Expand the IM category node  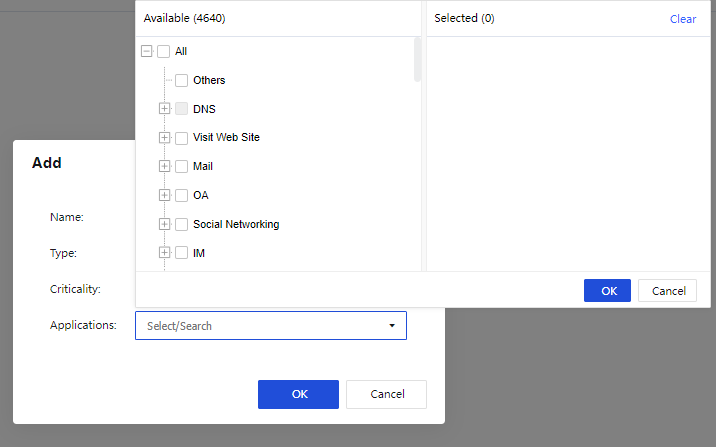click(x=164, y=253)
